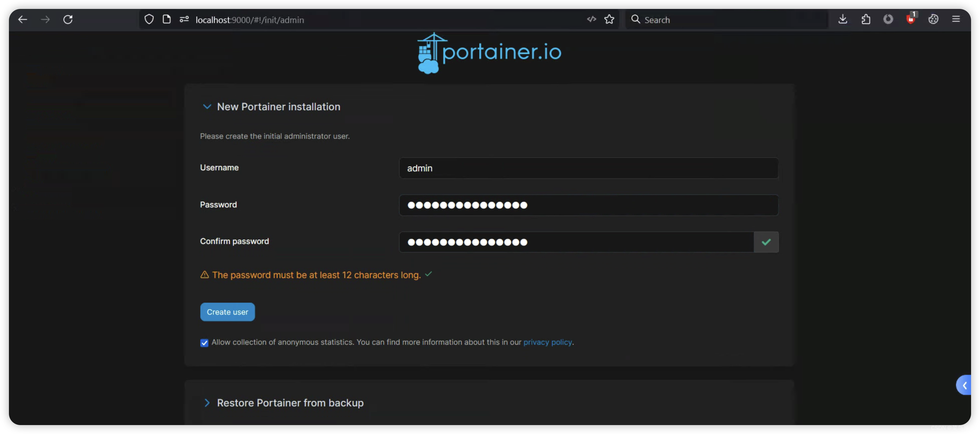980x434 pixels.
Task: Open the browser Extensions puzzle-piece icon
Action: (x=866, y=19)
